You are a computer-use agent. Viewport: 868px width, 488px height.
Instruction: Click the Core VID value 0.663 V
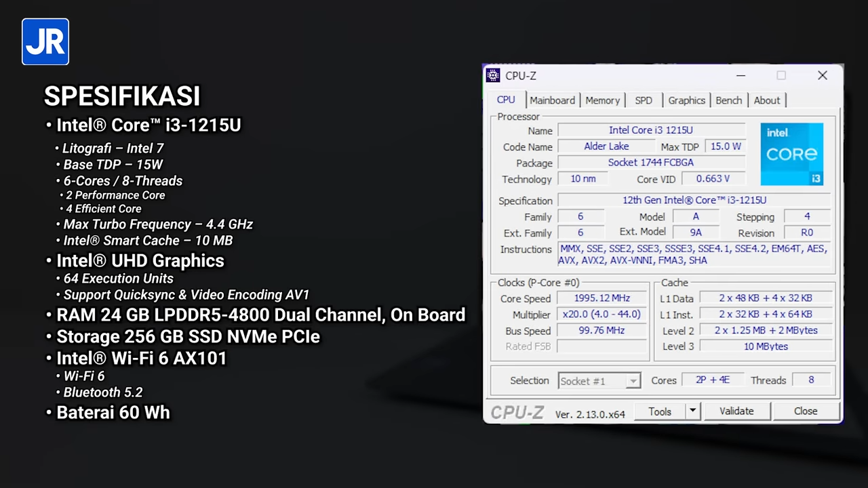point(713,179)
